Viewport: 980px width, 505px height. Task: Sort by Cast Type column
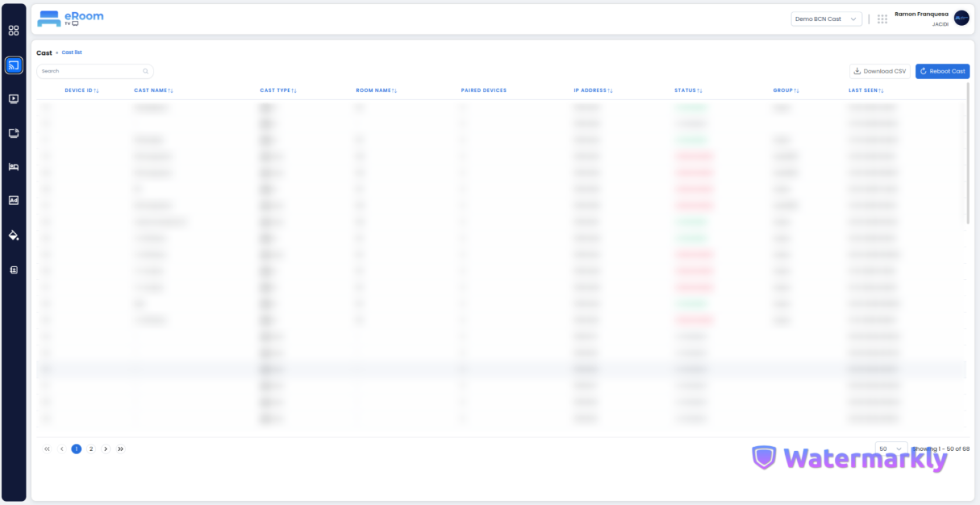(x=278, y=90)
